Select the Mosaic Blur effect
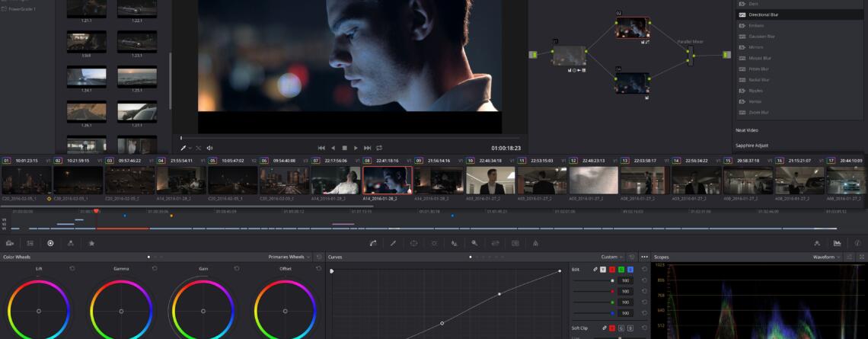Image resolution: width=868 pixels, height=339 pixels. 800,58
